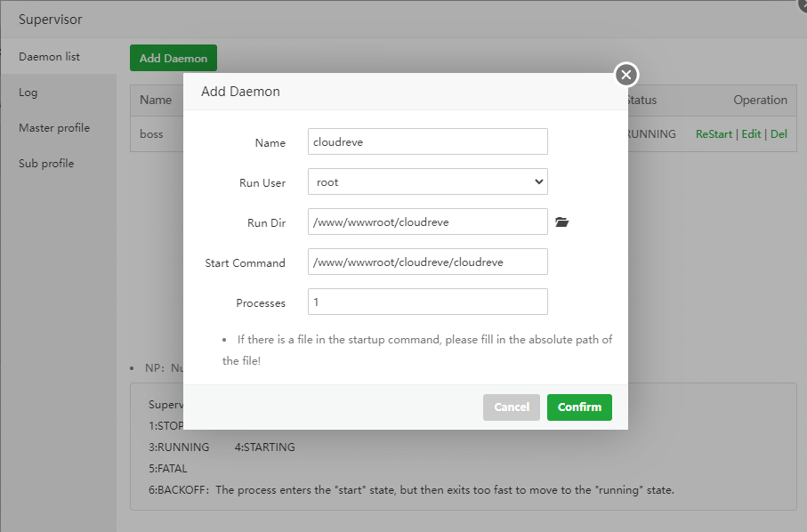Close the Add Daemon dialog with X icon

(626, 75)
